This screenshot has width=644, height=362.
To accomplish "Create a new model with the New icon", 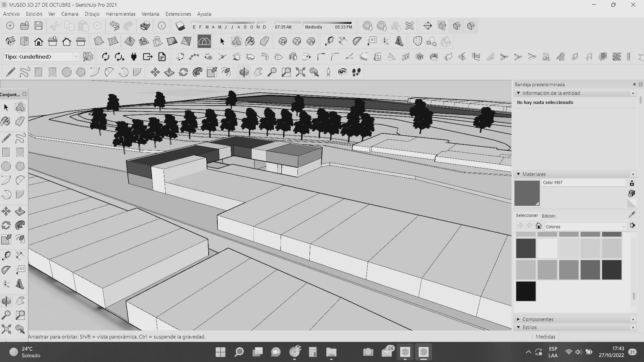I will point(10,26).
